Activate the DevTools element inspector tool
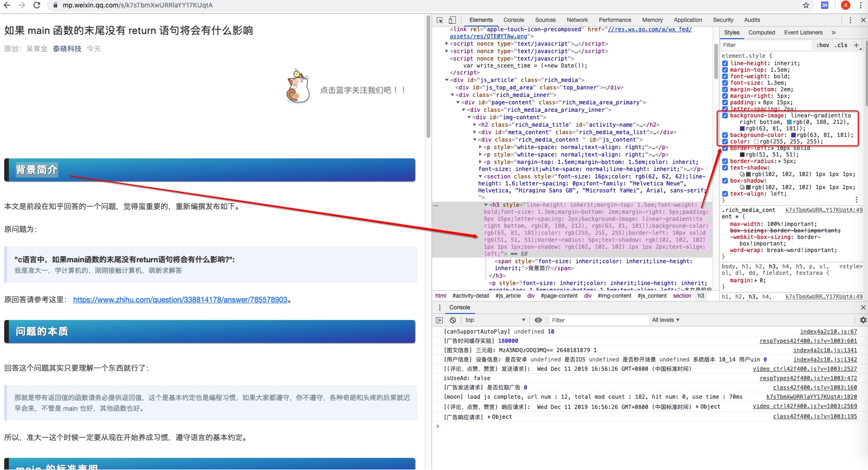 (440, 20)
